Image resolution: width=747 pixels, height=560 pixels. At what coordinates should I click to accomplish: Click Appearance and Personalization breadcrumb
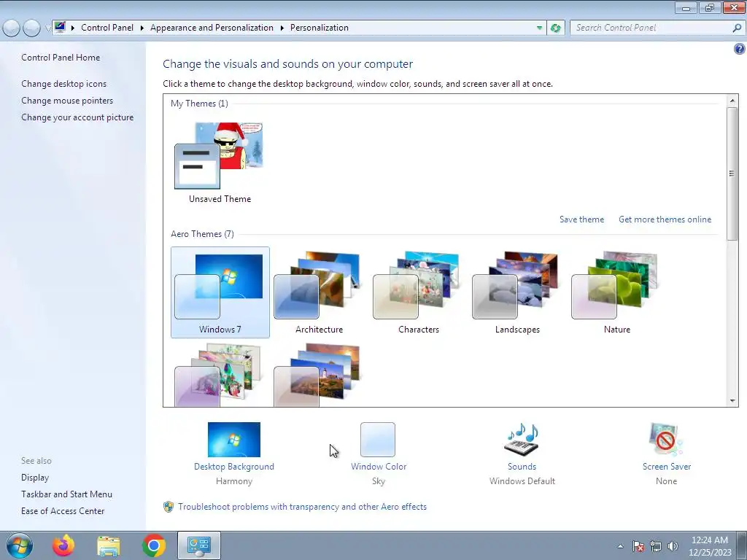click(x=212, y=28)
